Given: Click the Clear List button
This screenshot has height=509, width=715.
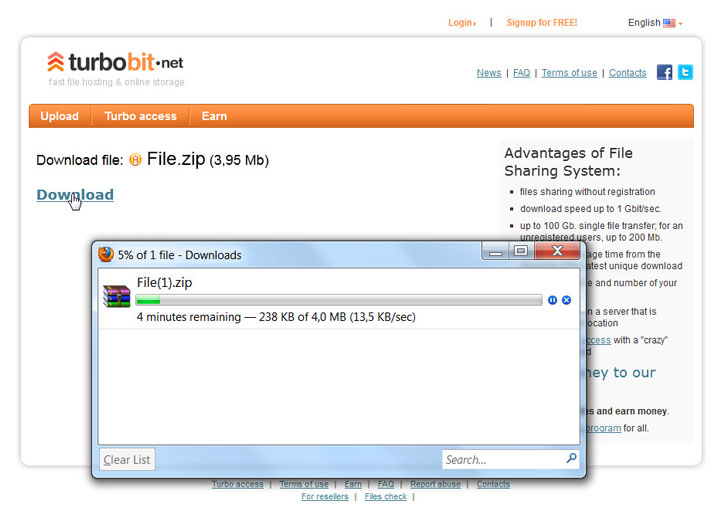Looking at the screenshot, I should (x=127, y=459).
